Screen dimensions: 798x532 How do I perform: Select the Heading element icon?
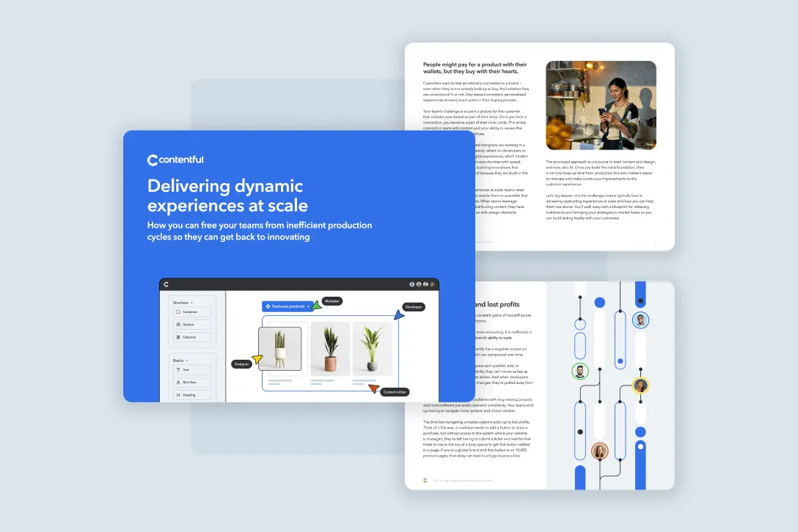[x=178, y=395]
